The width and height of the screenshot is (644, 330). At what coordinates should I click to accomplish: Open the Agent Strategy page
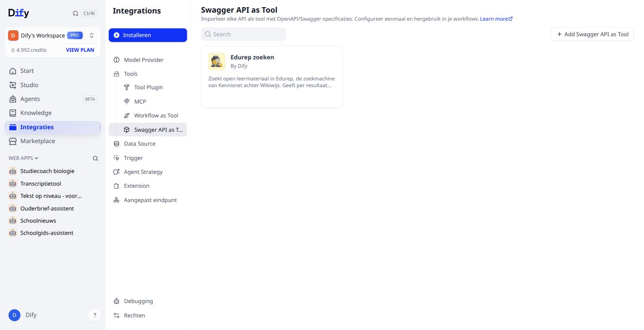[x=148, y=172]
